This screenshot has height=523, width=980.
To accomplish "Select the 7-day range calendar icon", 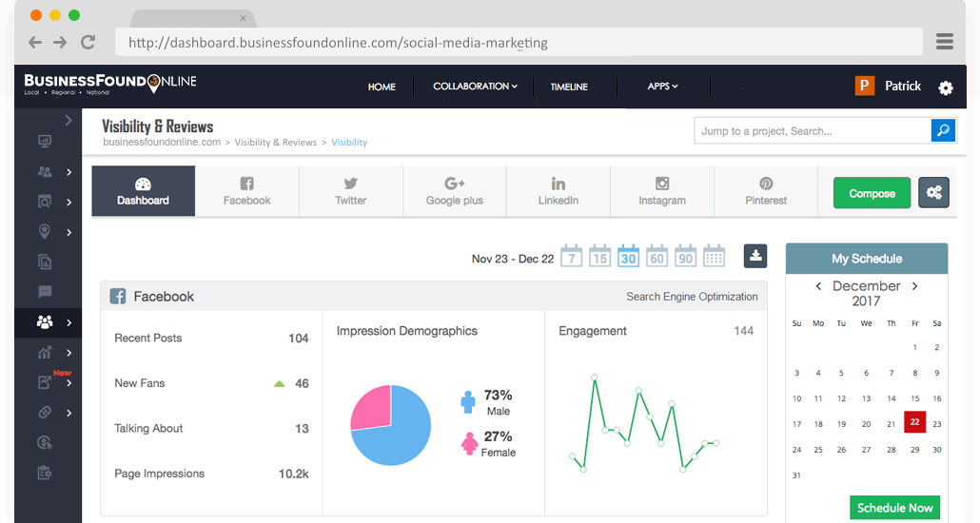I will click(571, 256).
